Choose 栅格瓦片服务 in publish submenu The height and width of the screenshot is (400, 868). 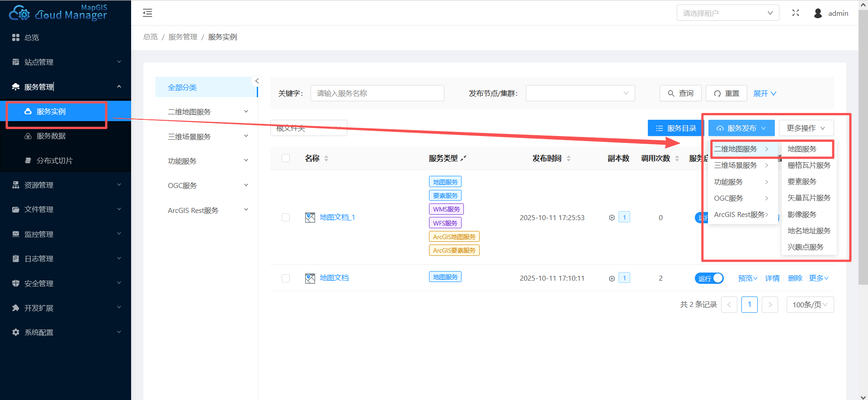click(x=809, y=165)
